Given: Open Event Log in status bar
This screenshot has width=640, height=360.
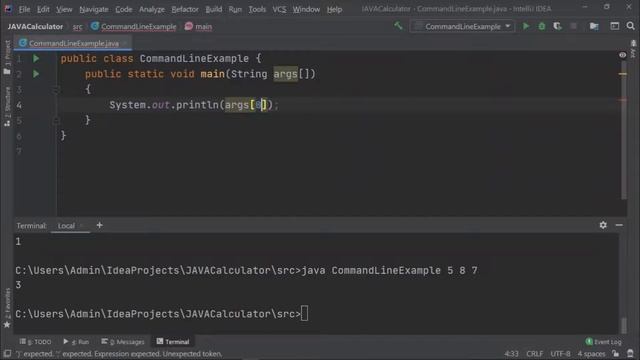Looking at the screenshot, I should click(x=603, y=342).
